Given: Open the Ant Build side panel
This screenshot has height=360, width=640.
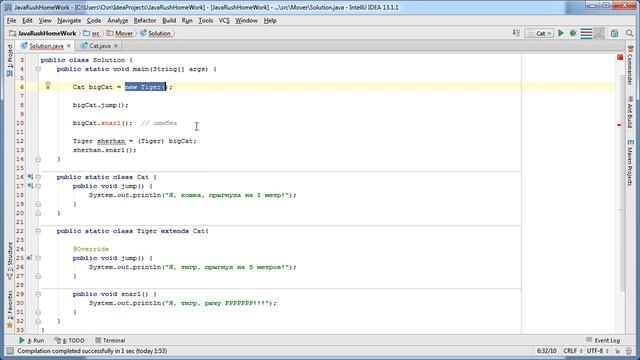Looking at the screenshot, I should [630, 112].
